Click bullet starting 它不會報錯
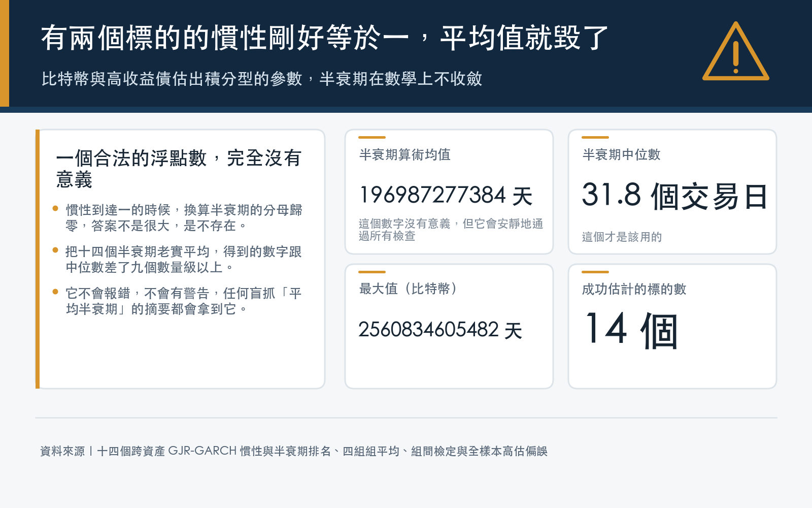 (x=184, y=301)
